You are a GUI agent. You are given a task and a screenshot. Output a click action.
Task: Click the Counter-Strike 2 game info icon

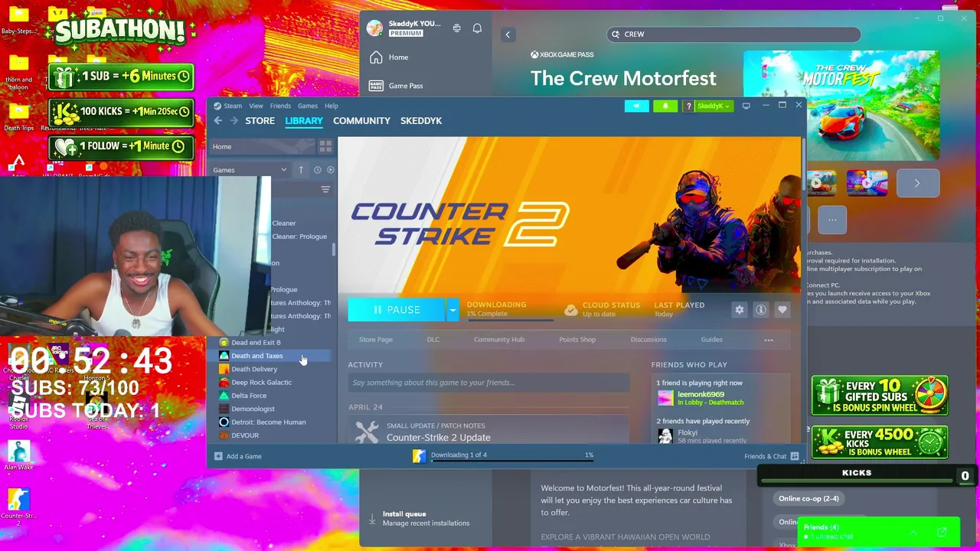(x=760, y=310)
